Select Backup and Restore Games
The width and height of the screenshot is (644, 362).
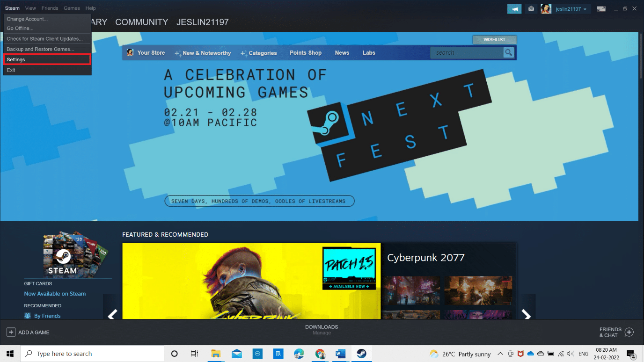tap(47, 49)
